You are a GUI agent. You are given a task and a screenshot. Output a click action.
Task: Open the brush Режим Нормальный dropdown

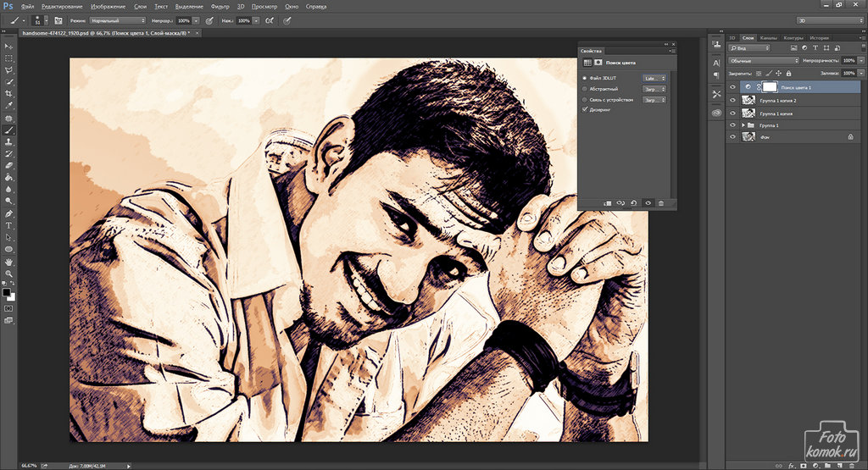point(117,19)
